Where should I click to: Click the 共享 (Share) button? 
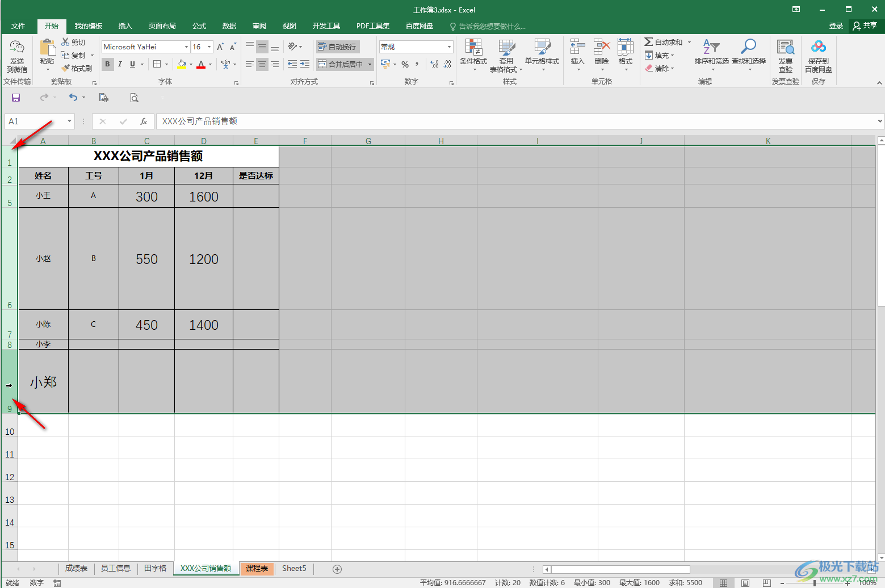coord(865,26)
